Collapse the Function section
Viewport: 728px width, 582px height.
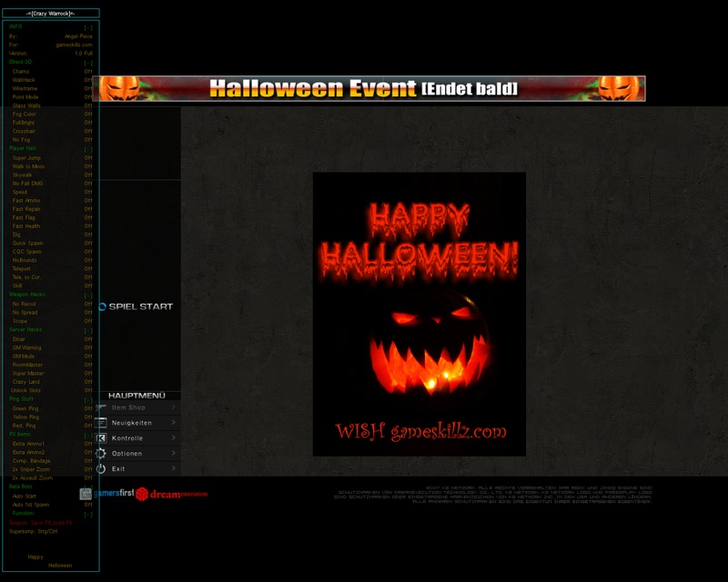point(88,514)
